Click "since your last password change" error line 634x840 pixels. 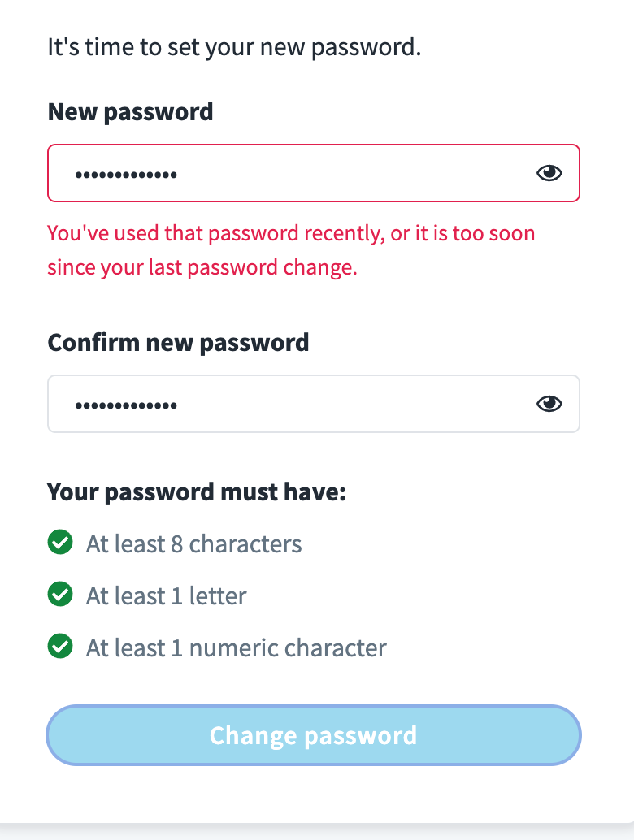point(202,268)
